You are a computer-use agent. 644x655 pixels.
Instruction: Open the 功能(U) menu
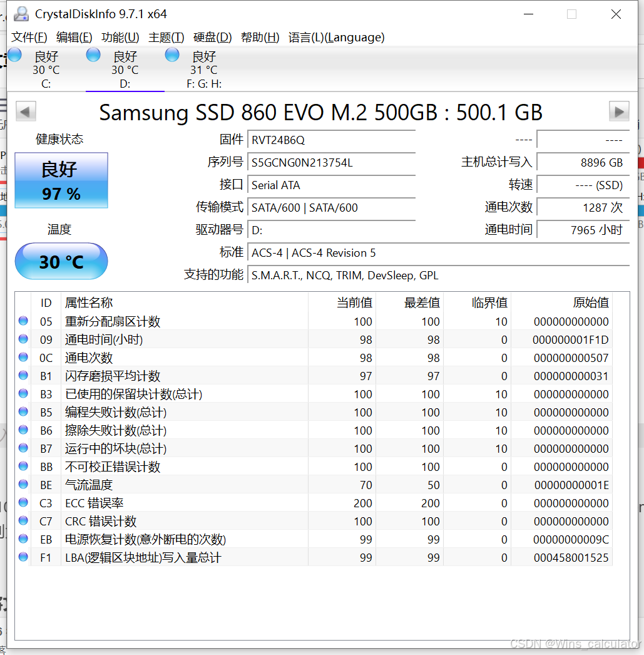pyautogui.click(x=120, y=38)
